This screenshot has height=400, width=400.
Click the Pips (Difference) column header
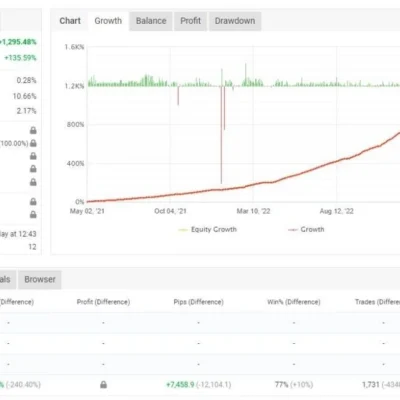click(198, 302)
